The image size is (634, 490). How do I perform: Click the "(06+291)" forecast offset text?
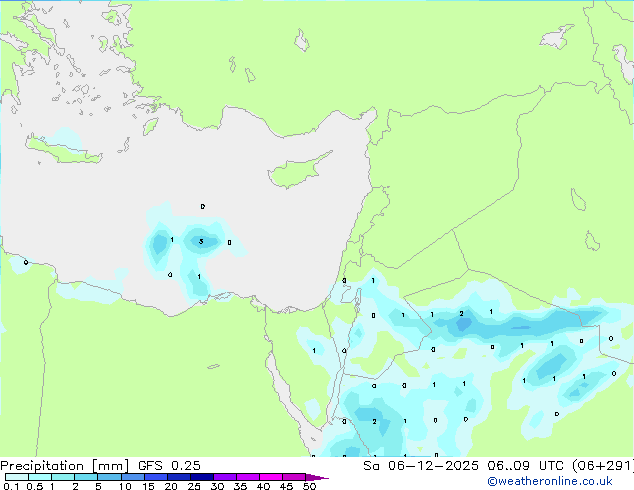[x=603, y=466]
